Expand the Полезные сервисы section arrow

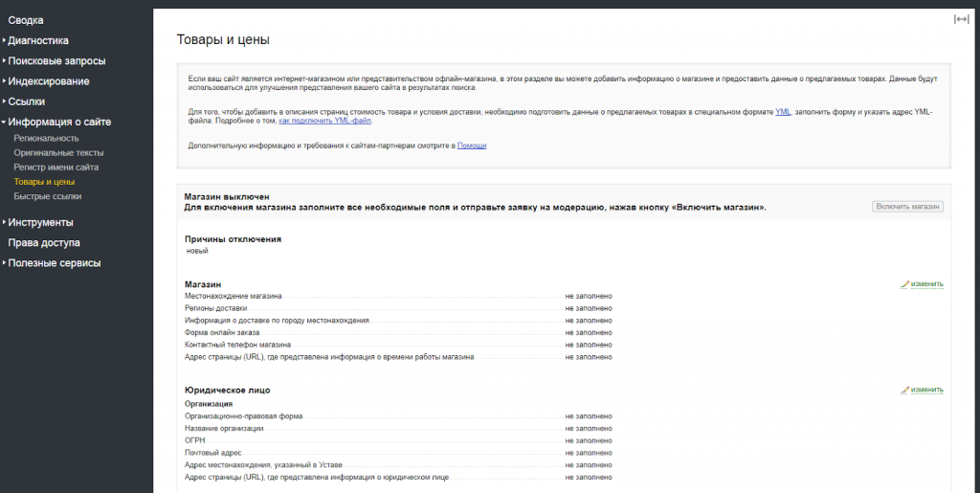pos(4,263)
